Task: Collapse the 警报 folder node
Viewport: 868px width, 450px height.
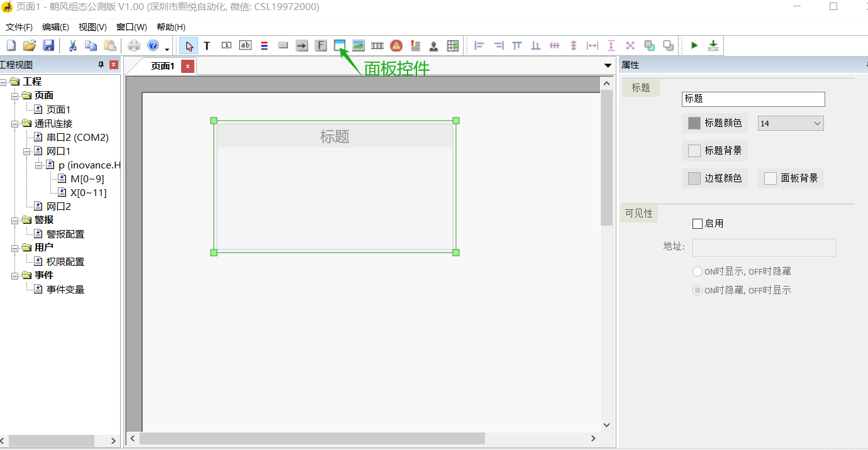Action: (x=15, y=220)
